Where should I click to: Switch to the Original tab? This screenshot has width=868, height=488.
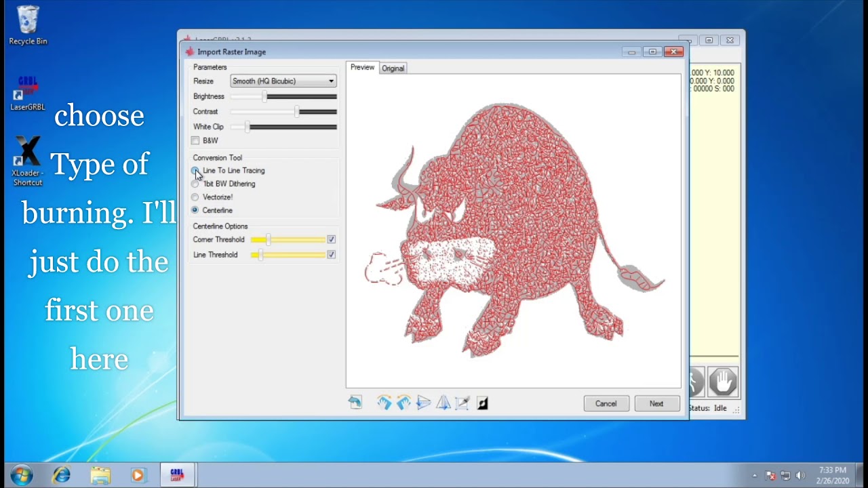(x=393, y=68)
